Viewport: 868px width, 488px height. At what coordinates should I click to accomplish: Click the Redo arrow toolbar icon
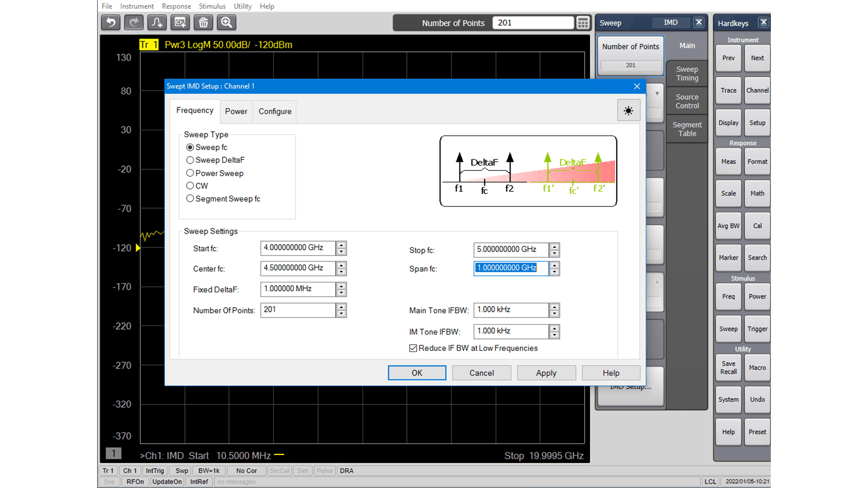(x=133, y=22)
